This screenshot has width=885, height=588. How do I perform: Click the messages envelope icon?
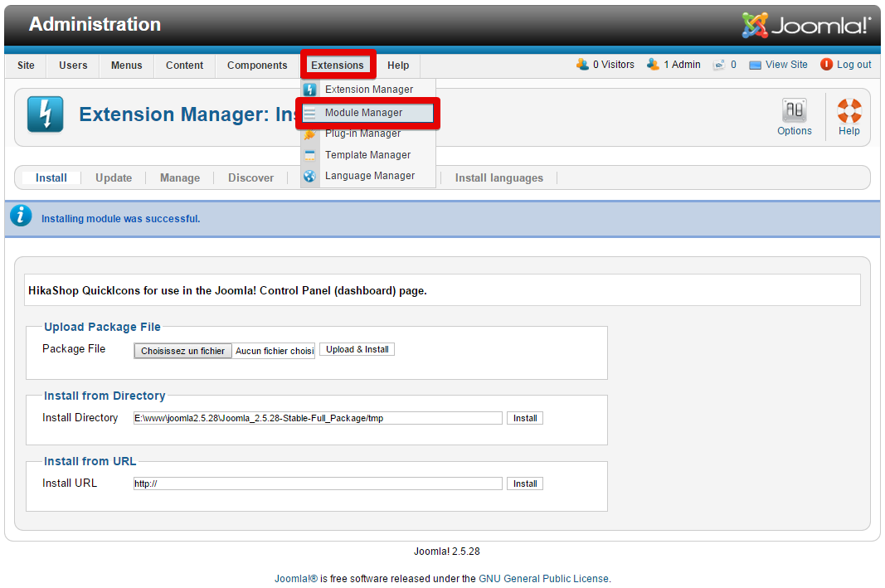[719, 65]
